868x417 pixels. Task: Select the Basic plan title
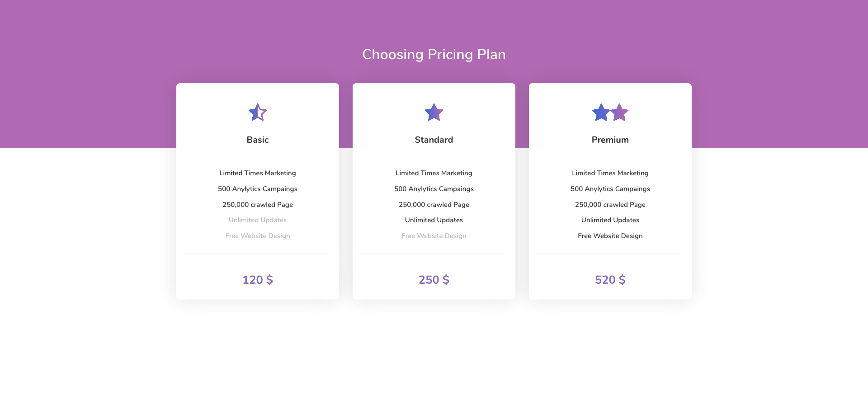(x=258, y=140)
